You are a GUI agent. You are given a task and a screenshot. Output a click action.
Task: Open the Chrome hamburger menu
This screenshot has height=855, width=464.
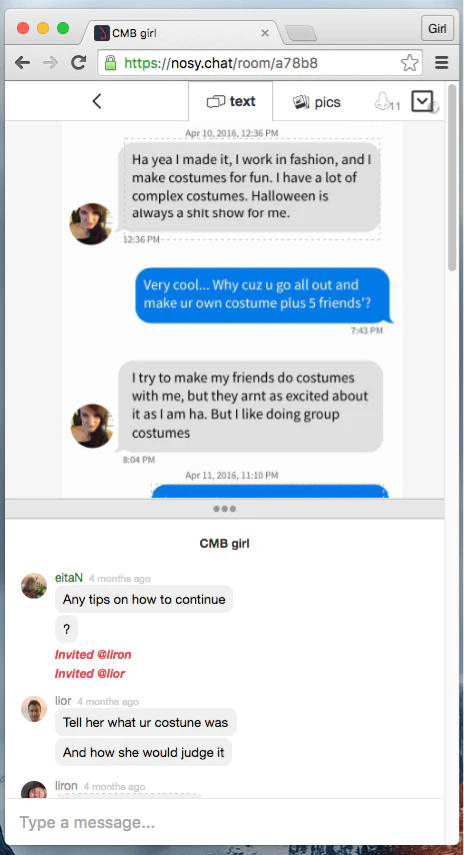click(442, 63)
